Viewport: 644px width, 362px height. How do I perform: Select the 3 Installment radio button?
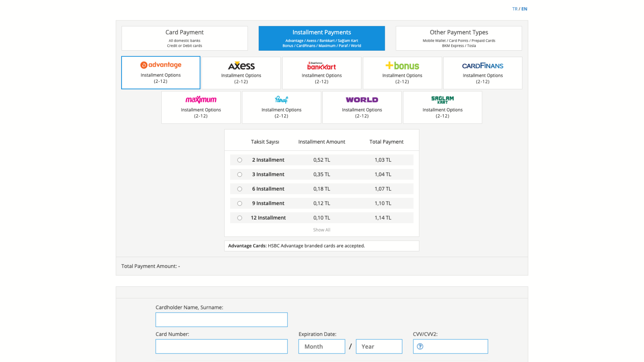pyautogui.click(x=239, y=175)
